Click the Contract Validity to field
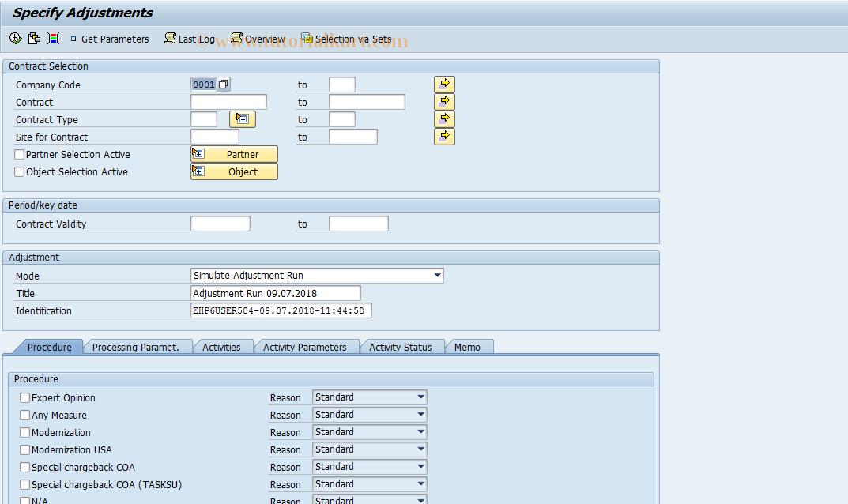 tap(359, 224)
